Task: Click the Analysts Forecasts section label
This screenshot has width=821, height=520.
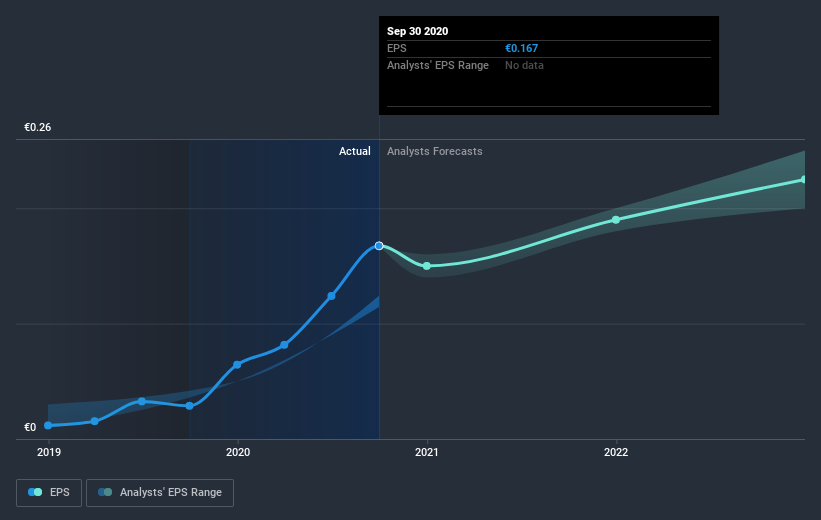Action: coord(435,151)
